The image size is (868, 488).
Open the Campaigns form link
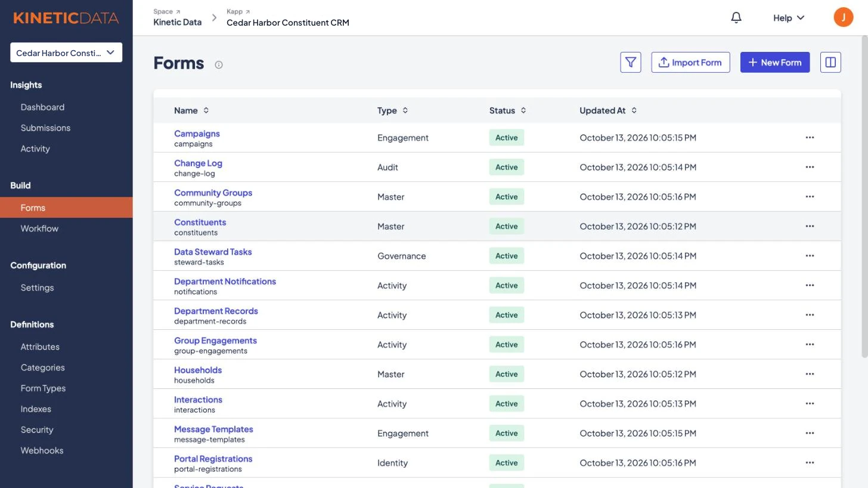(x=197, y=134)
